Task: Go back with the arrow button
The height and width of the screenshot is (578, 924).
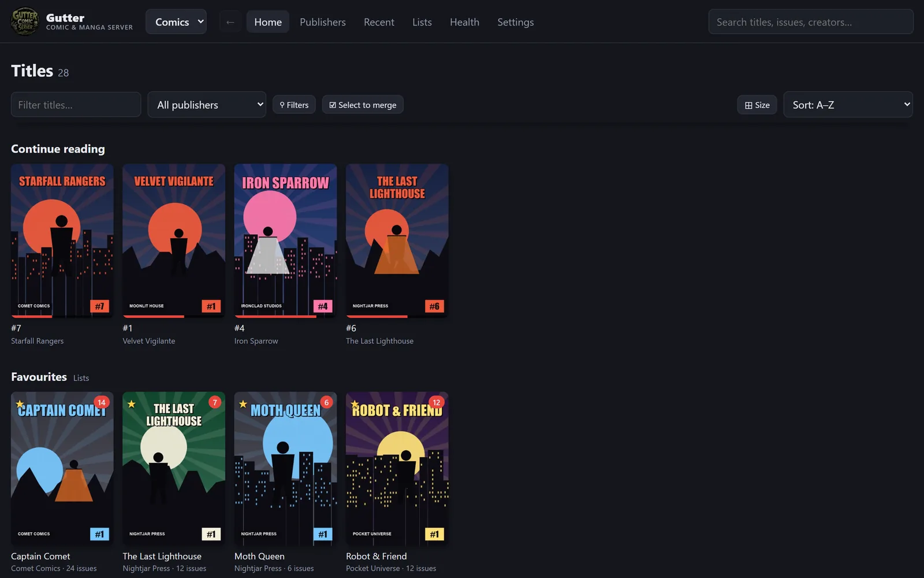Action: (230, 22)
